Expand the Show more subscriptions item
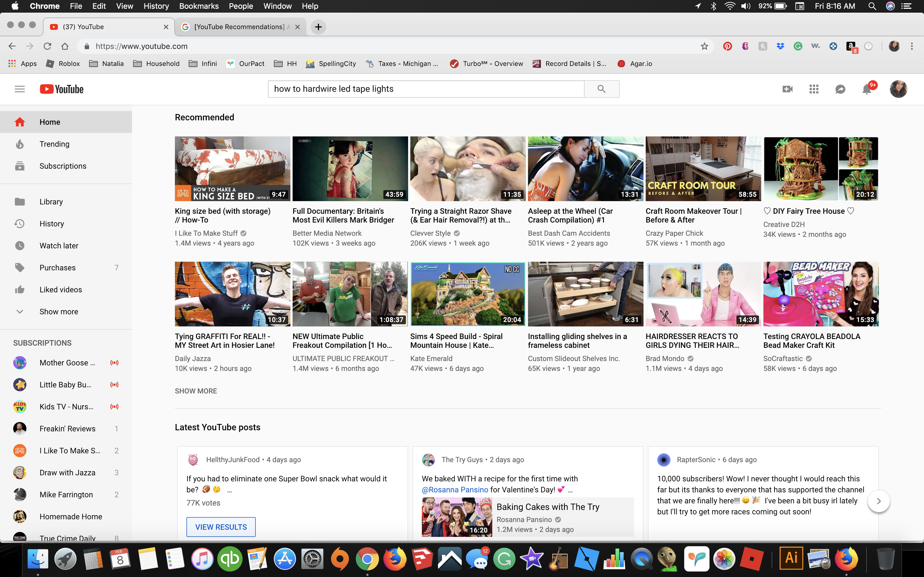The height and width of the screenshot is (577, 924). 59,311
